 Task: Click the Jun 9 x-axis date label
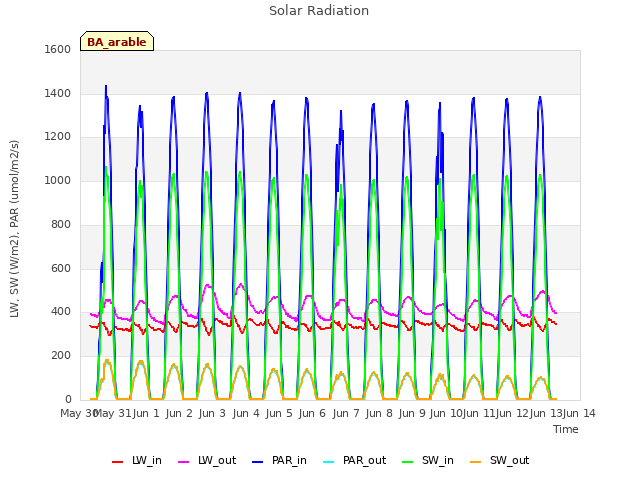(412, 413)
